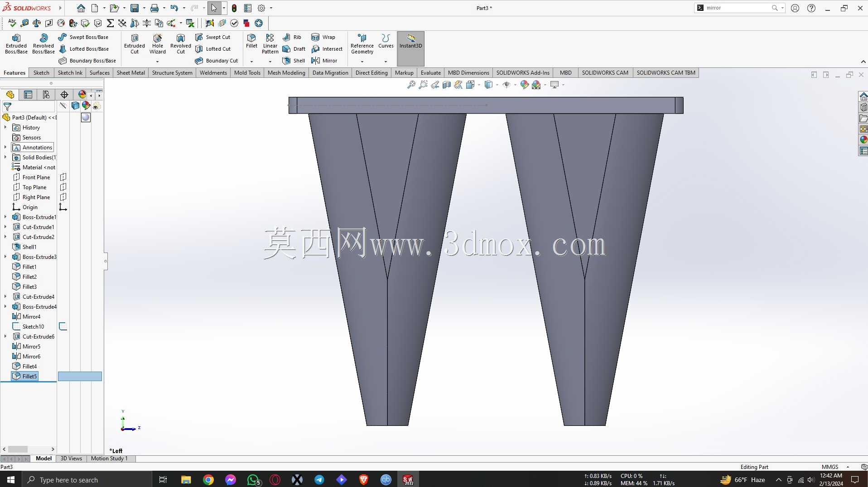Open the Hole Wizard tool
Image resolution: width=868 pixels, height=487 pixels.
[158, 44]
